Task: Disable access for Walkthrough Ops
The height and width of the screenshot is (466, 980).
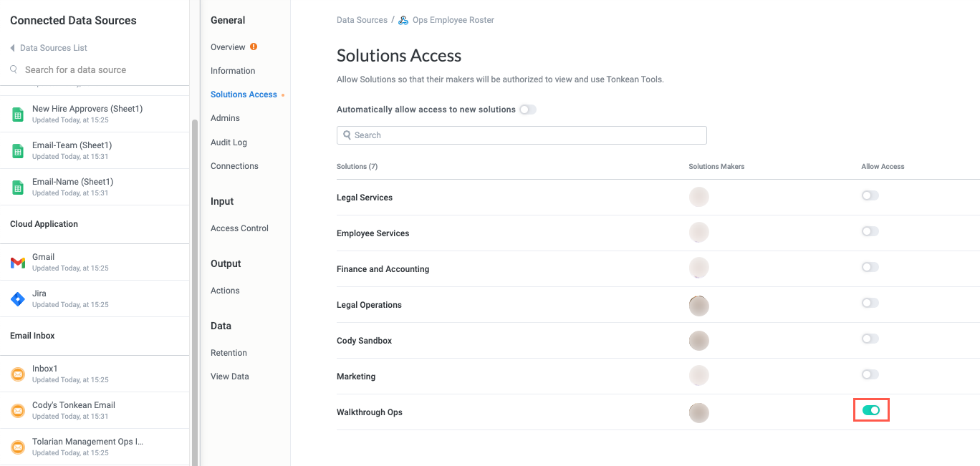Action: pos(871,409)
